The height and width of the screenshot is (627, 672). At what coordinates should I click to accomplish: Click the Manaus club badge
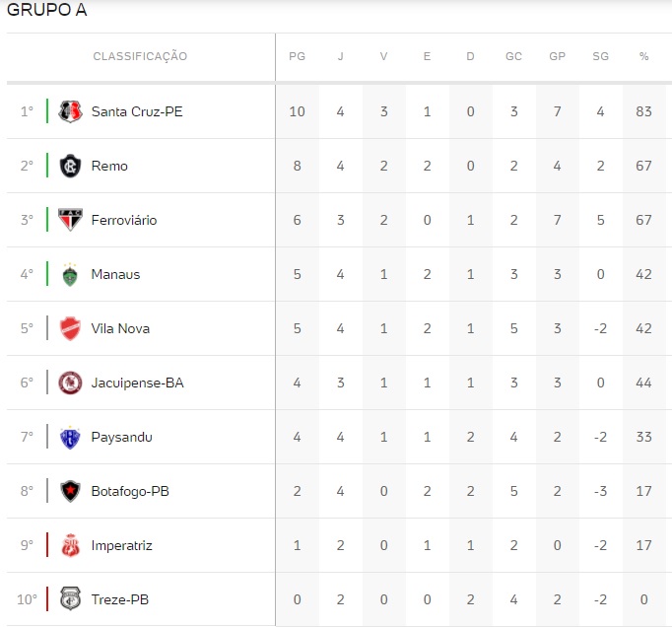70,274
